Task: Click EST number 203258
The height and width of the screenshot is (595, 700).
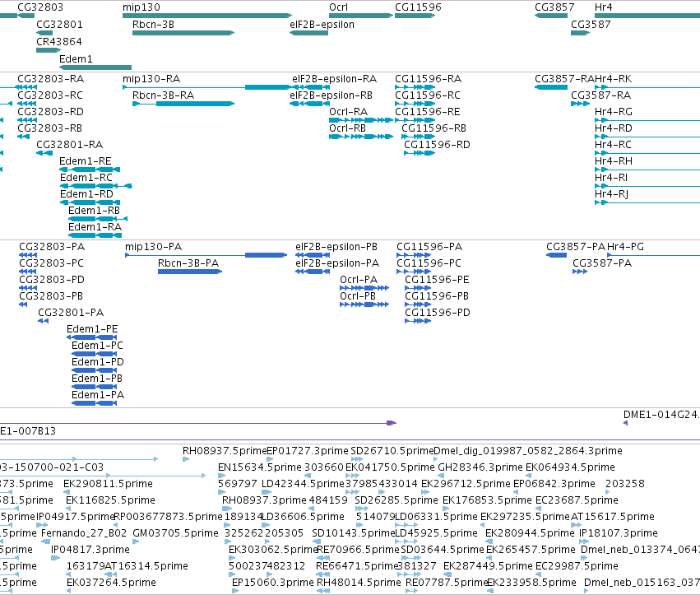Action: click(625, 484)
